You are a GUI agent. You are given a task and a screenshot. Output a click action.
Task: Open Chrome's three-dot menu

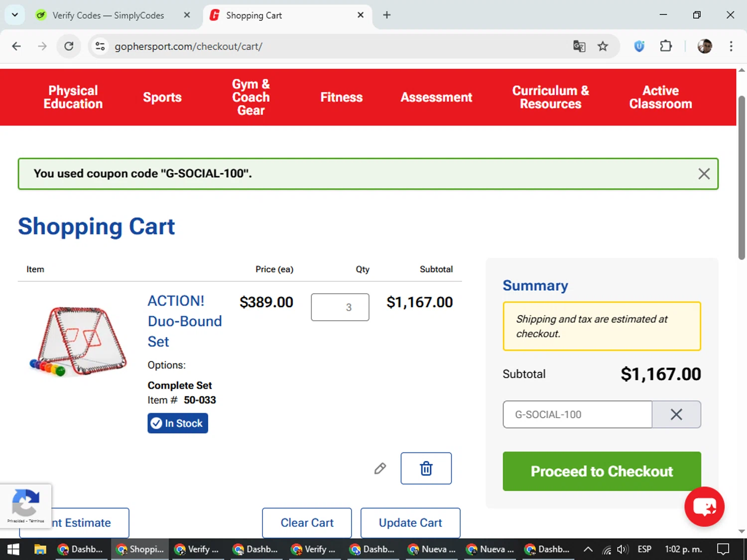click(x=731, y=46)
